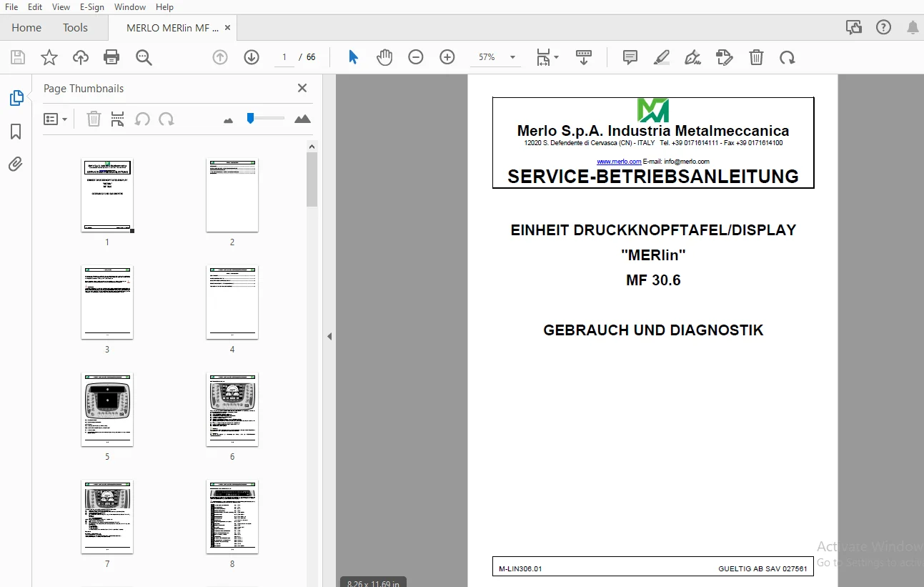Select page 4 thumbnail
Screen dimensions: 924x587
[x=232, y=302]
